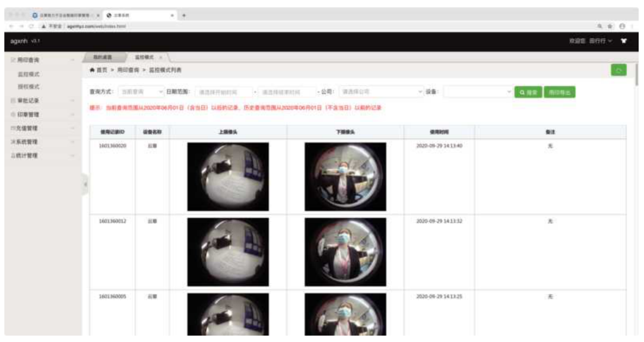This screenshot has height=342, width=644.
Task: Click the green refresh icon button
Action: (x=618, y=71)
